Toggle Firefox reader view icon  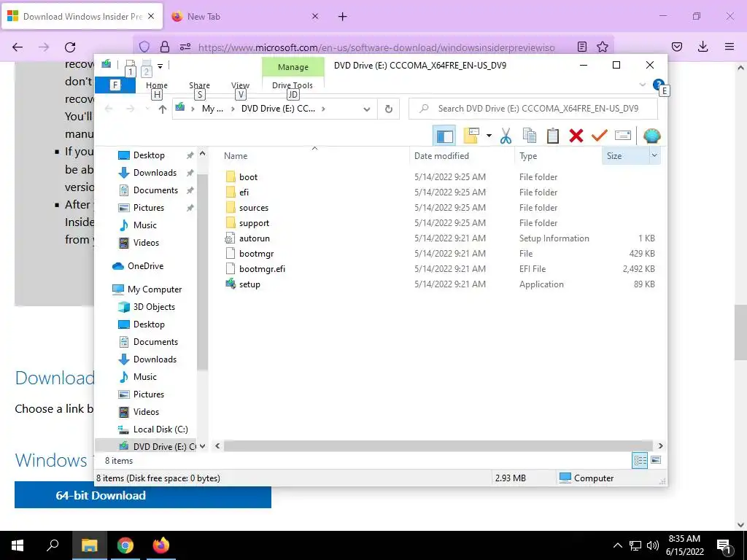pos(581,47)
